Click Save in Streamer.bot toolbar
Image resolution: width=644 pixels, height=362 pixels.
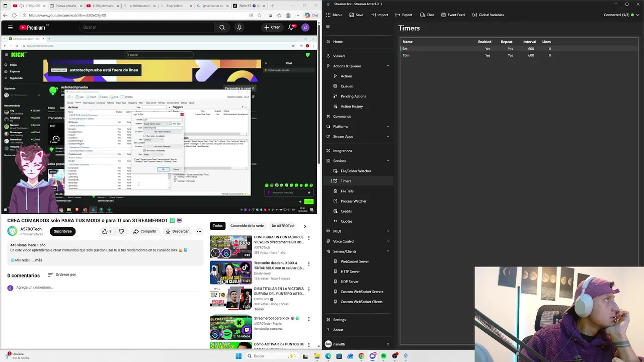356,15
